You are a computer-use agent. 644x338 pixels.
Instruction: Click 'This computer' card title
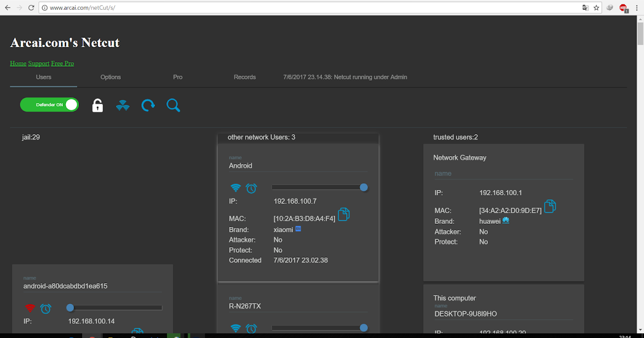point(455,298)
